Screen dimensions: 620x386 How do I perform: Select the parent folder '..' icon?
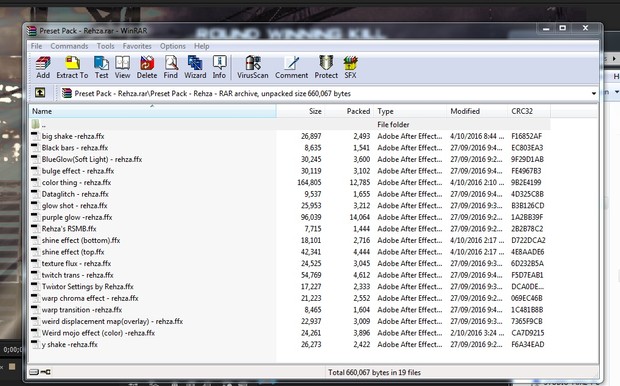click(x=36, y=124)
